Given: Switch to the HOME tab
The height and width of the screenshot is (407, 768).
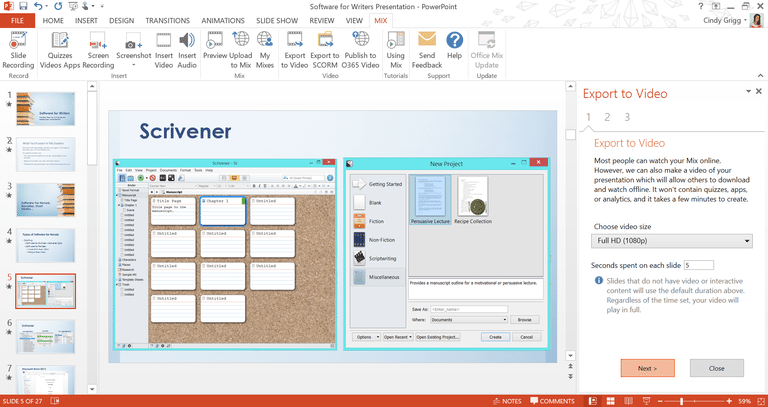Looking at the screenshot, I should tap(53, 21).
